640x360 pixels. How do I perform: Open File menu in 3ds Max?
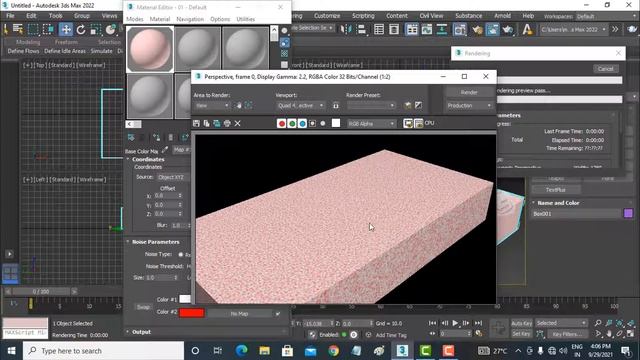click(10, 16)
